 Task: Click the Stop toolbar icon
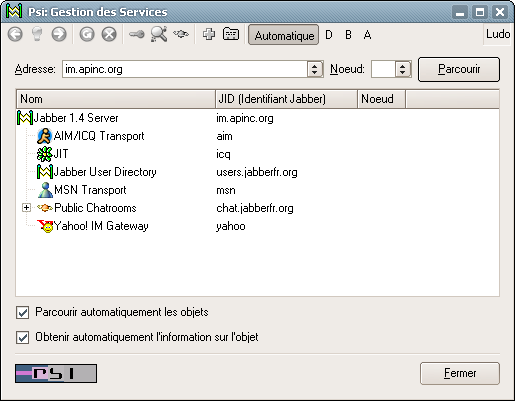(109, 34)
